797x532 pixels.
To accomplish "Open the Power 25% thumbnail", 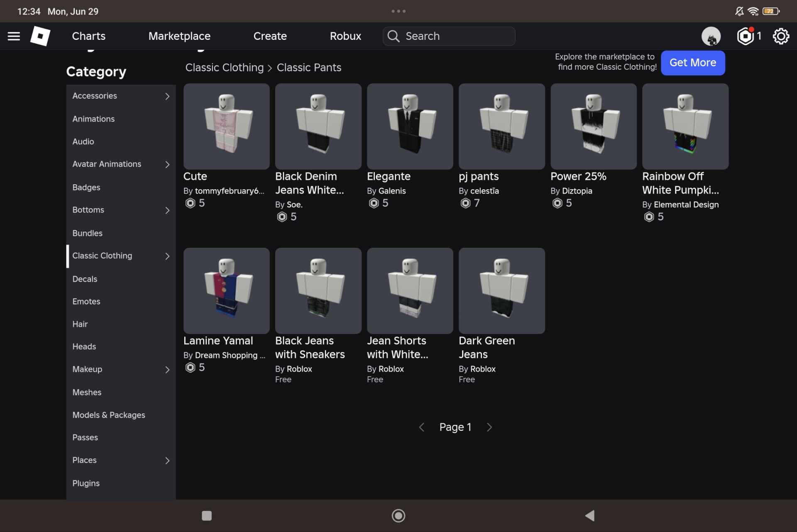I will pos(593,126).
